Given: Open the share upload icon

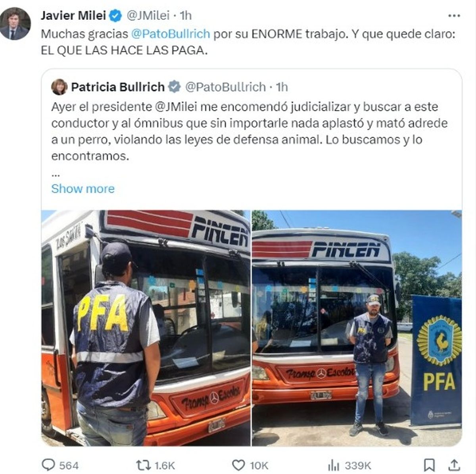Looking at the screenshot, I should [x=454, y=465].
